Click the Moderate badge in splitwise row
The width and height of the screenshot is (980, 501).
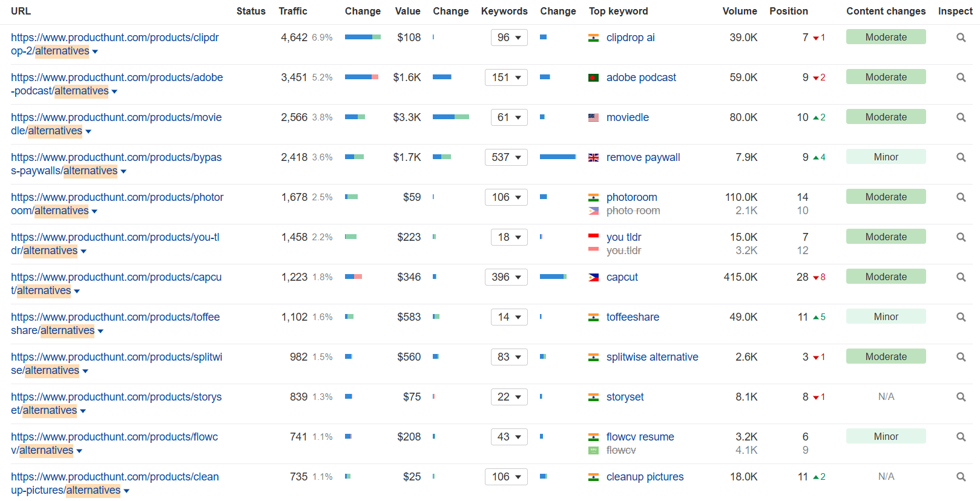coord(886,356)
